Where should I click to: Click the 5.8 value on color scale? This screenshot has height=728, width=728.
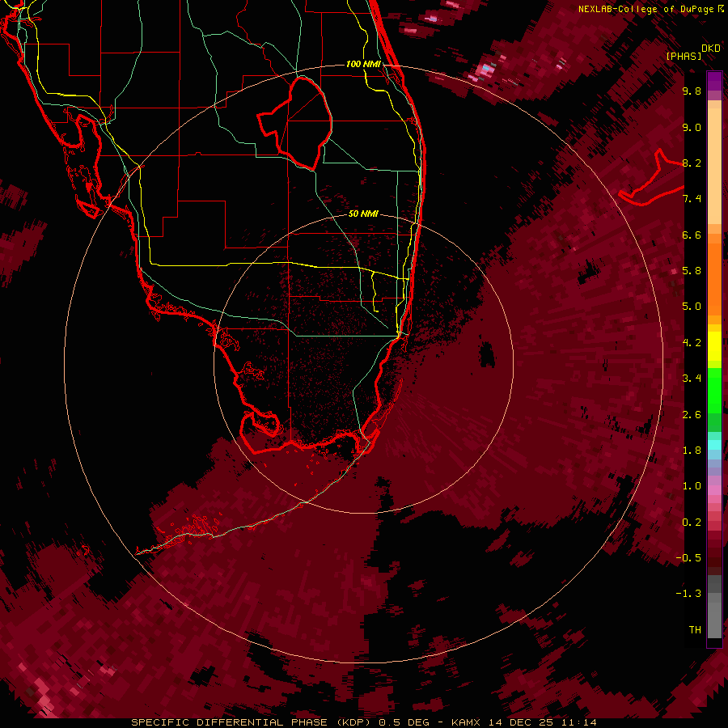692,271
